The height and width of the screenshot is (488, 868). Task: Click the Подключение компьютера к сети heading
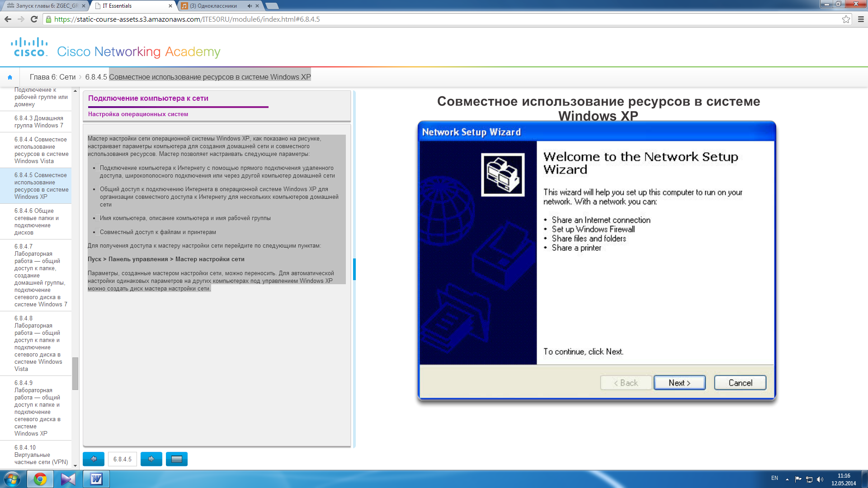click(x=148, y=99)
